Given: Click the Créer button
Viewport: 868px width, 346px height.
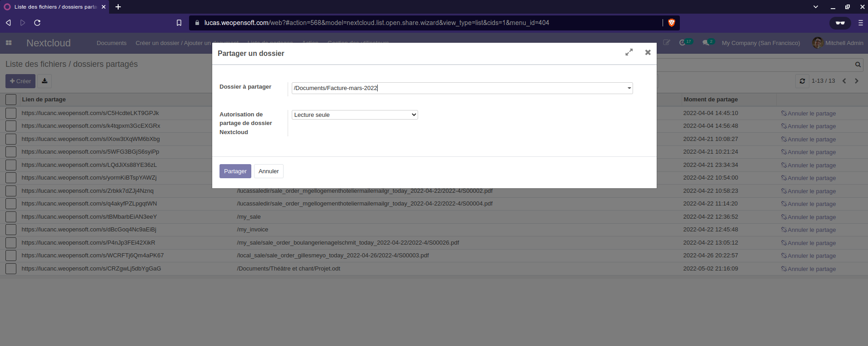Looking at the screenshot, I should point(20,81).
